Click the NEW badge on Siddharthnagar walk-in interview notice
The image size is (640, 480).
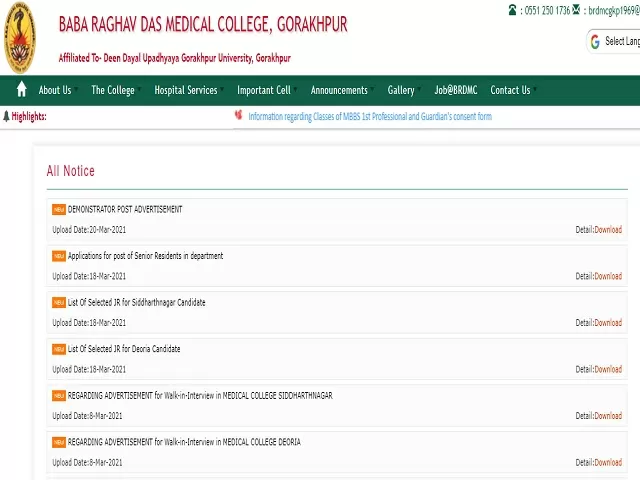pos(59,396)
